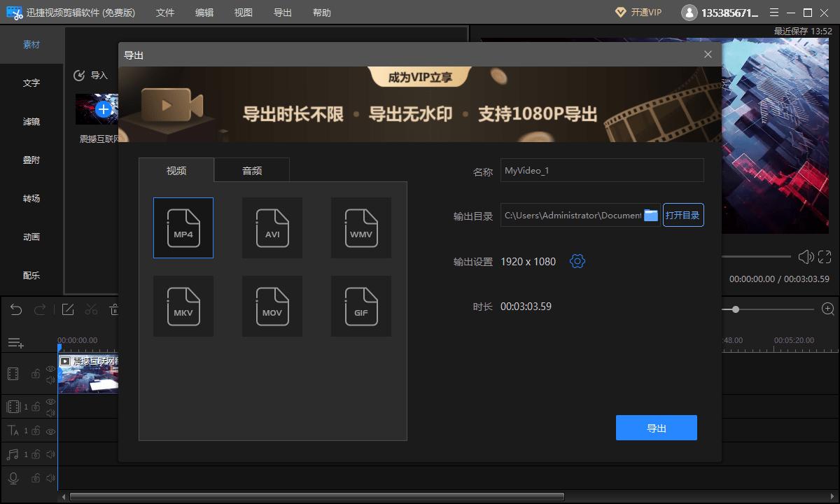Switch to the 音频 tab

point(252,170)
